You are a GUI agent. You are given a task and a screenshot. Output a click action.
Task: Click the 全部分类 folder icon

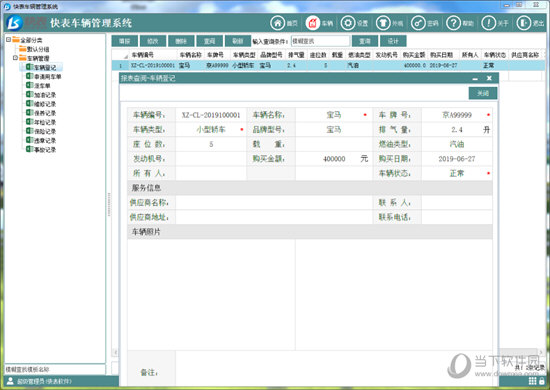16,40
